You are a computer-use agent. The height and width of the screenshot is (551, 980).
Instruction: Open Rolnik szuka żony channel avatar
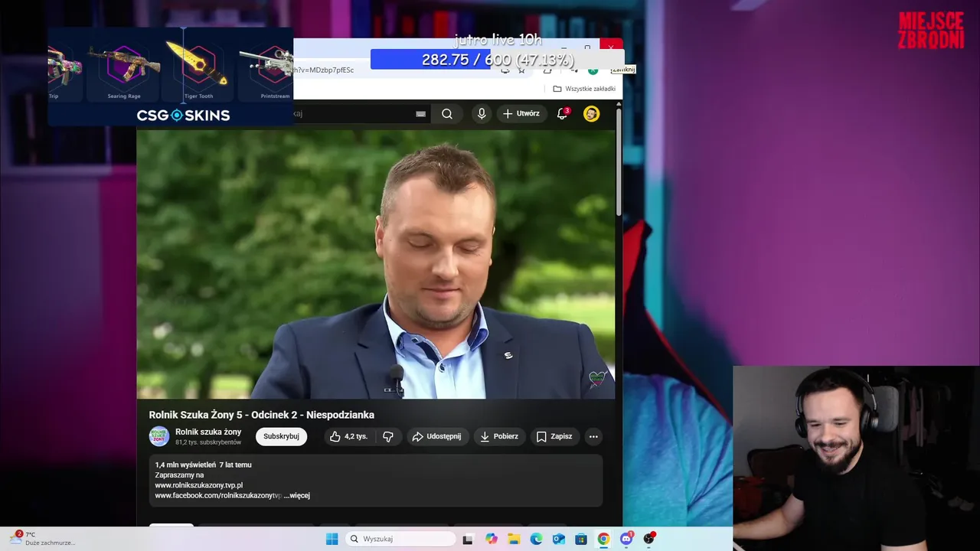click(x=159, y=436)
